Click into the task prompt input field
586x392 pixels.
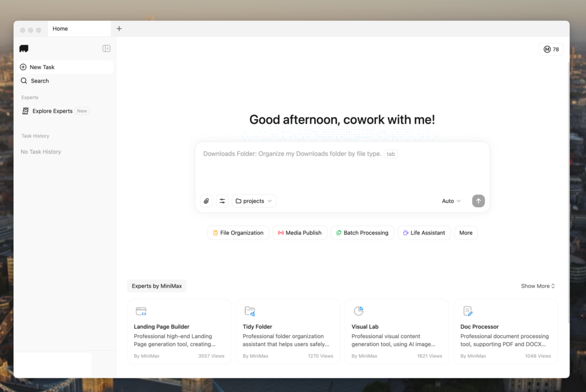click(x=342, y=169)
